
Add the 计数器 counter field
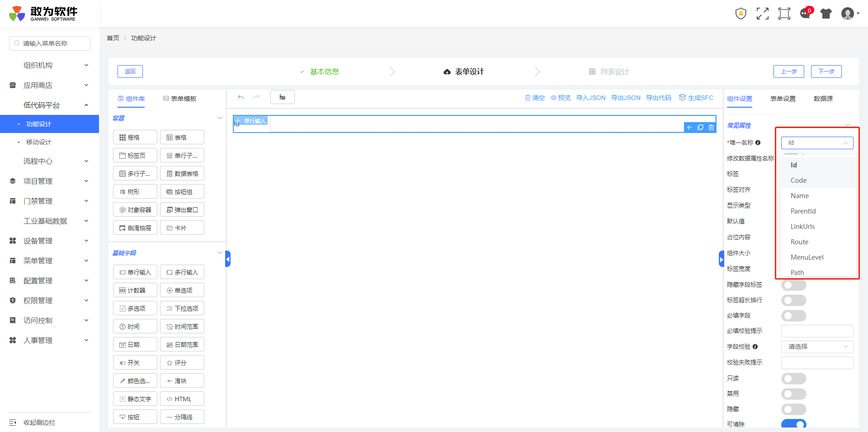(135, 290)
